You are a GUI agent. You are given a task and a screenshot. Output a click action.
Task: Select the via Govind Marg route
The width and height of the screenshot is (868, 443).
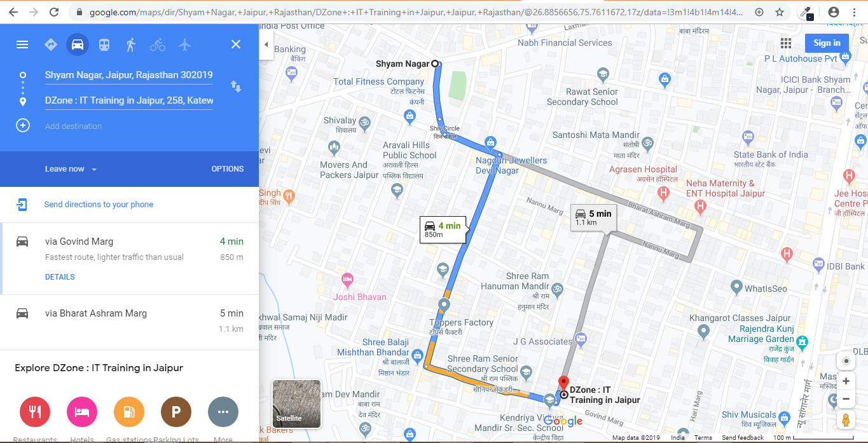(129, 259)
